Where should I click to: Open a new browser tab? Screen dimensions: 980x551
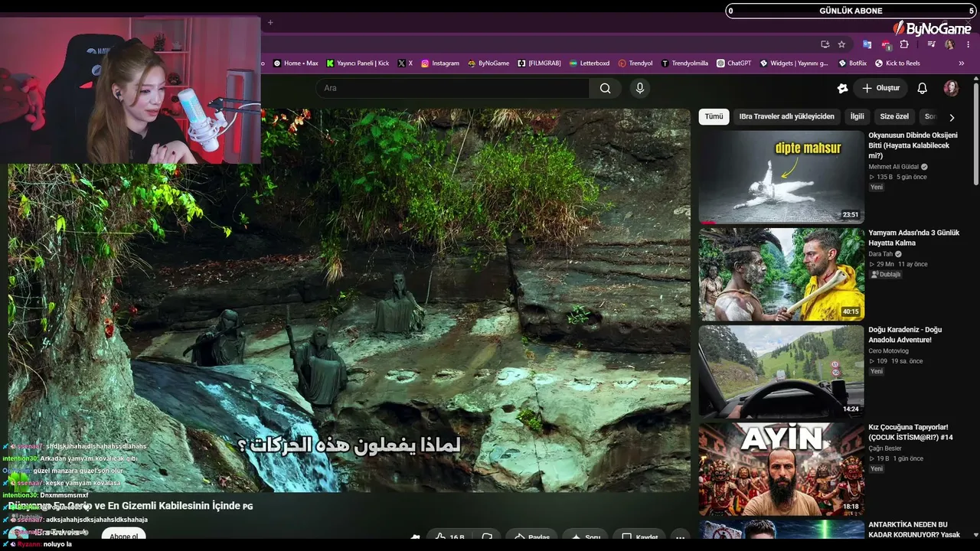(270, 22)
